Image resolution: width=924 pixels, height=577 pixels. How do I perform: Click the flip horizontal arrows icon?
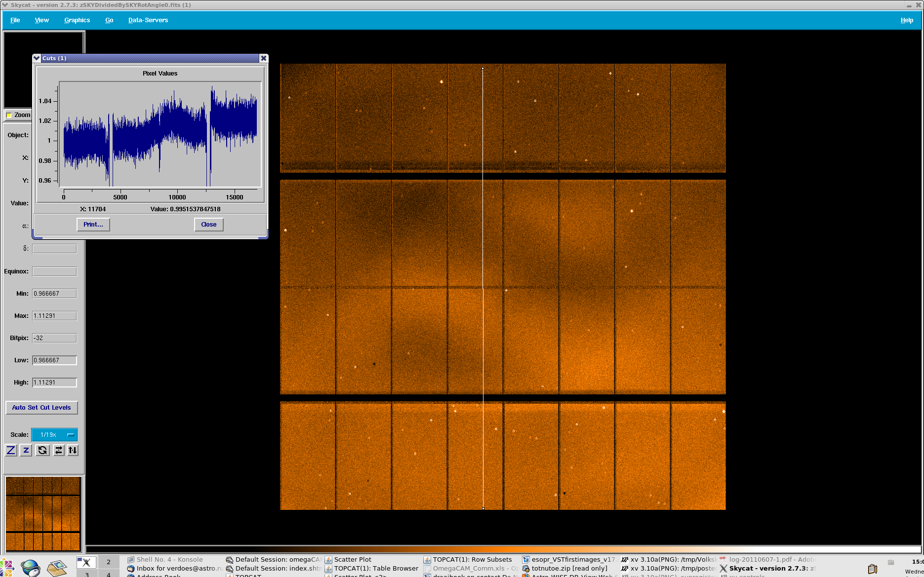pyautogui.click(x=59, y=450)
